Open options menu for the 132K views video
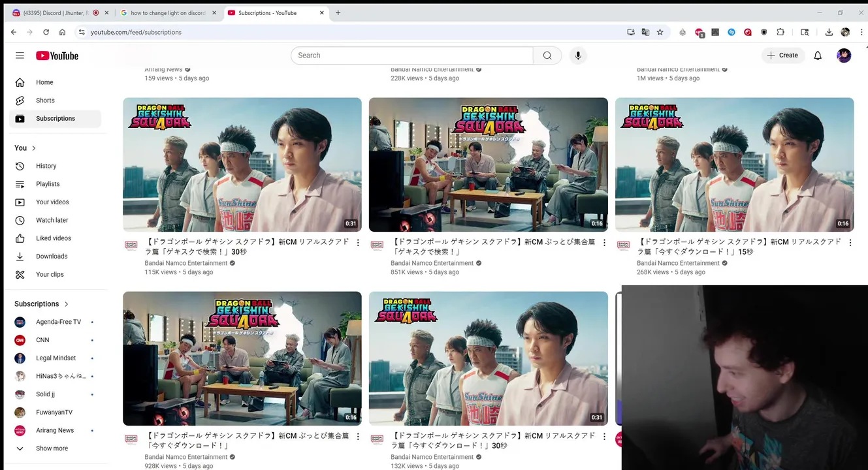Image resolution: width=868 pixels, height=470 pixels. (604, 437)
